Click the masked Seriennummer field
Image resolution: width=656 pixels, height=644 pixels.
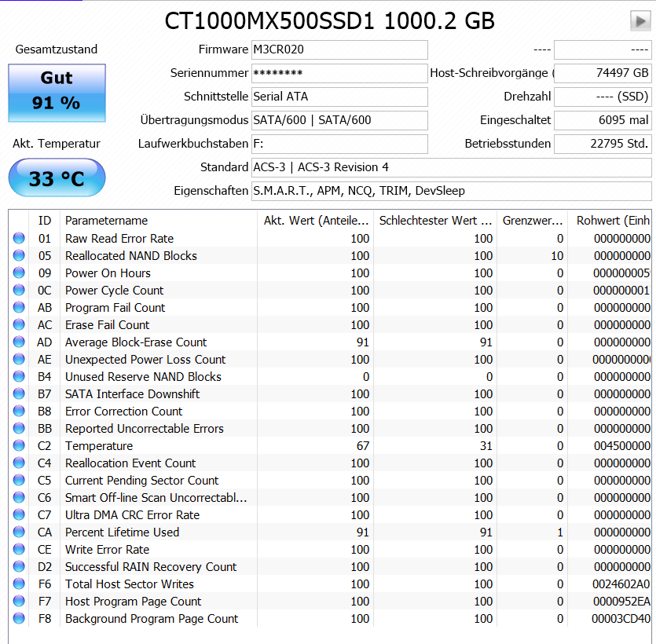point(339,73)
